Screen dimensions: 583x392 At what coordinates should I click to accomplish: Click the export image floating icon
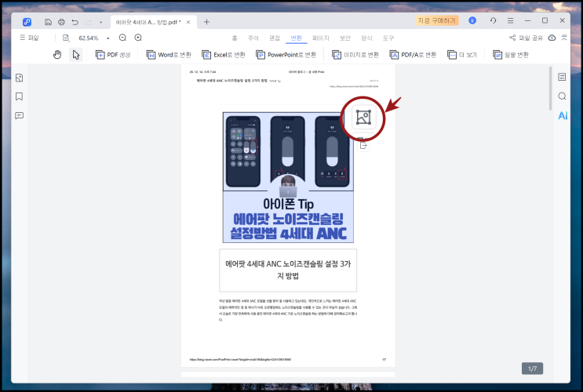(x=363, y=145)
